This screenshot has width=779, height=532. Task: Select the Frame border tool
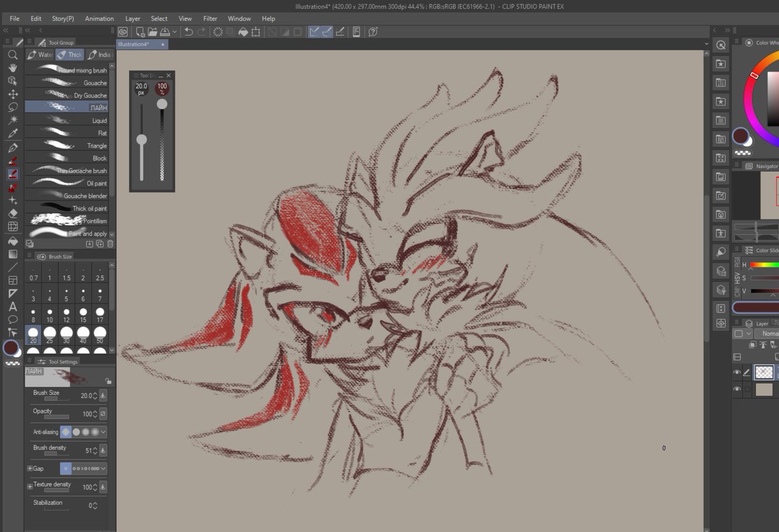click(12, 280)
